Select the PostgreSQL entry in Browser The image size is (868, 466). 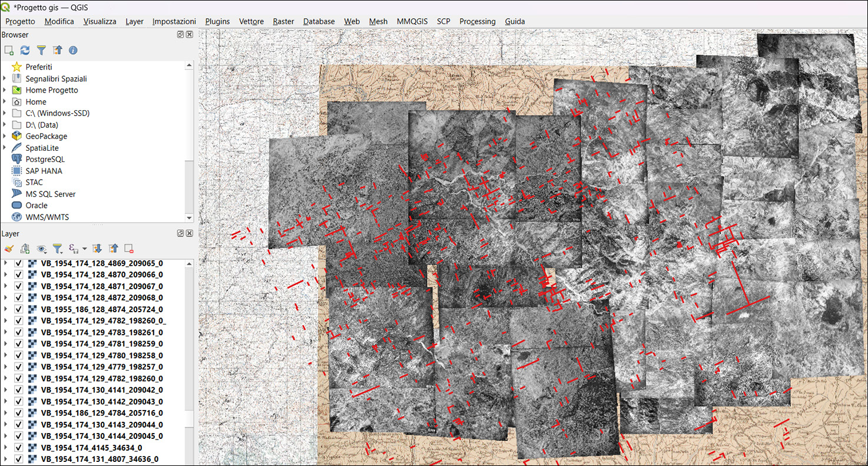pyautogui.click(x=45, y=160)
